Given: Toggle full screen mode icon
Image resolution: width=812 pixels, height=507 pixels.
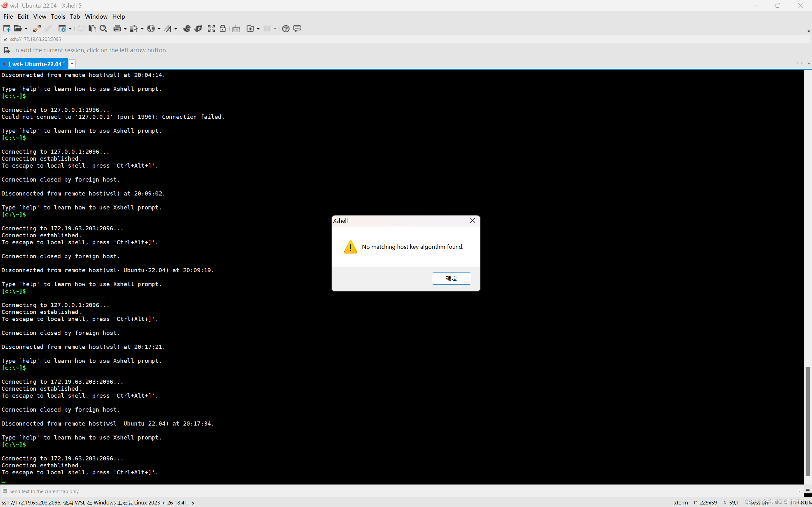Looking at the screenshot, I should coord(211,29).
